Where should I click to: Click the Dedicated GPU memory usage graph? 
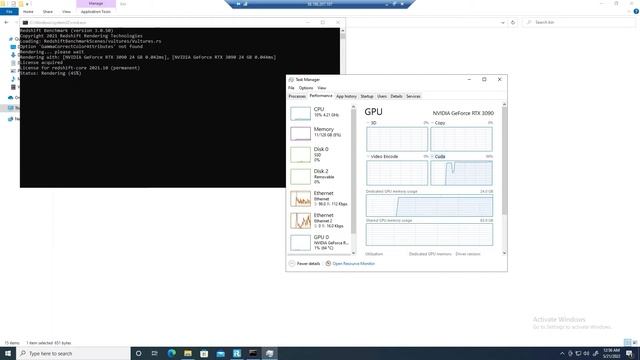coord(429,205)
